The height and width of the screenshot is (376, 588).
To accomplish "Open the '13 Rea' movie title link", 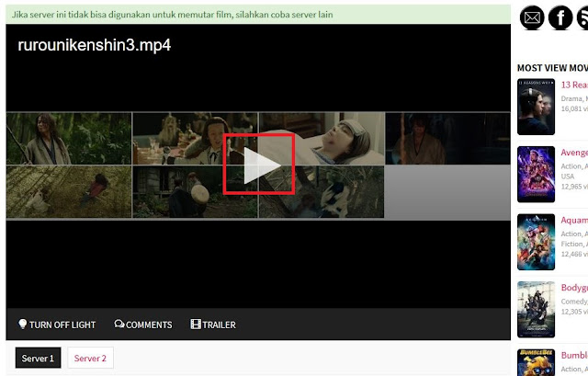I will tap(574, 85).
